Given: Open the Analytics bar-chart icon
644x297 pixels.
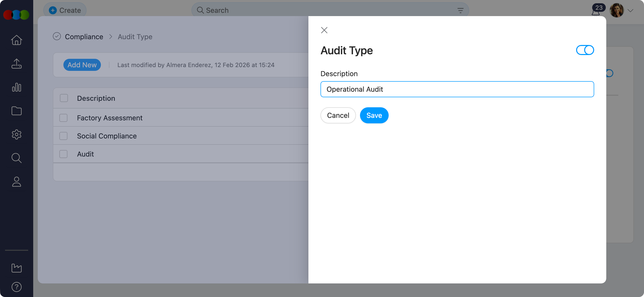Looking at the screenshot, I should [x=16, y=87].
